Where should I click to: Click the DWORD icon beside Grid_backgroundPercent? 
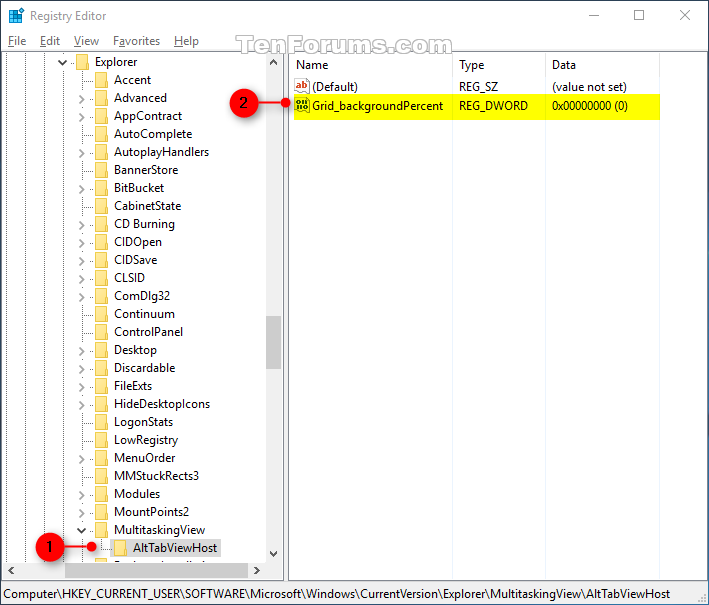click(x=302, y=105)
